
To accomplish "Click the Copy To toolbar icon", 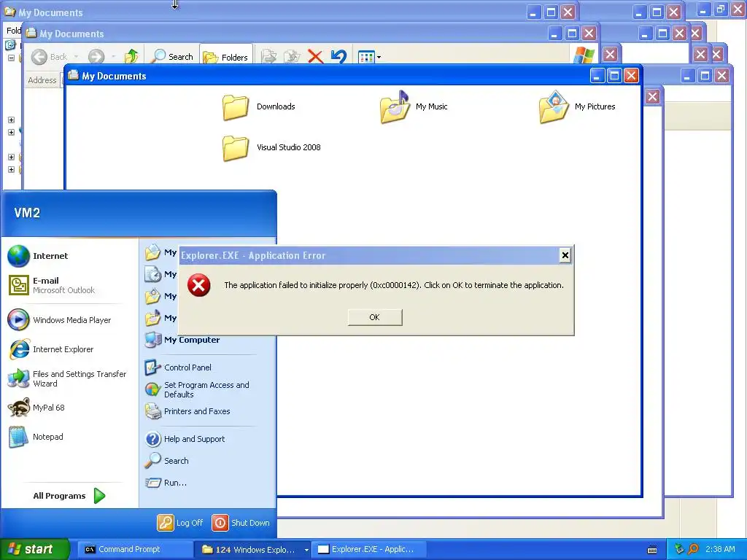I will pyautogui.click(x=292, y=57).
